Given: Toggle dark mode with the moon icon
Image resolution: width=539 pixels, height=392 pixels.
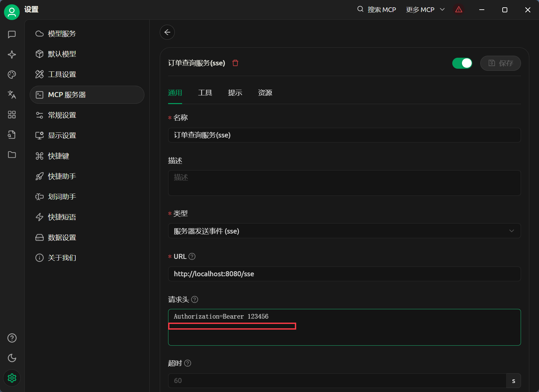Looking at the screenshot, I should [12, 358].
